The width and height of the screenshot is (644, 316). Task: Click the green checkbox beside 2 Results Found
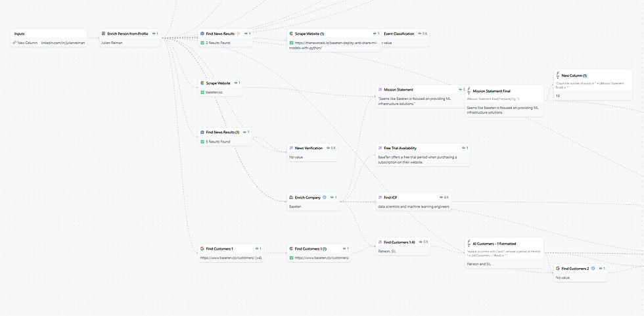point(202,43)
